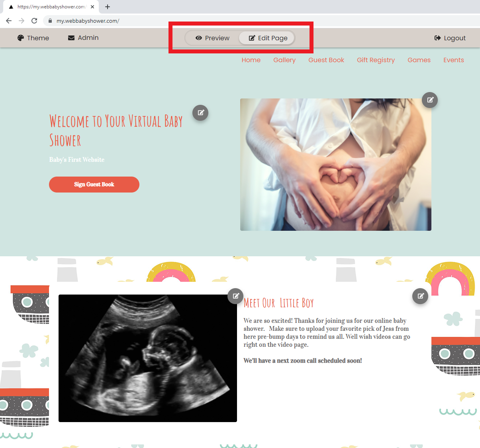Click edit icon on belly photo
Screen dimensions: 480x448
[x=430, y=100]
